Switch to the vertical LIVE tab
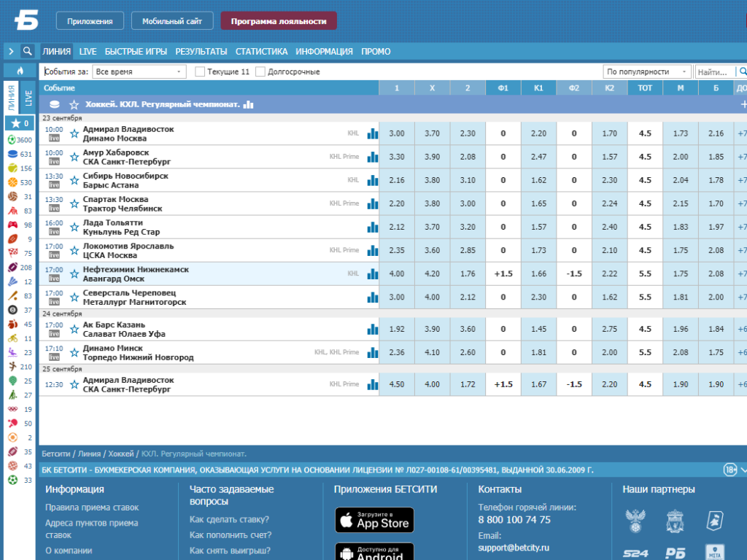The height and width of the screenshot is (560, 747). click(28, 98)
